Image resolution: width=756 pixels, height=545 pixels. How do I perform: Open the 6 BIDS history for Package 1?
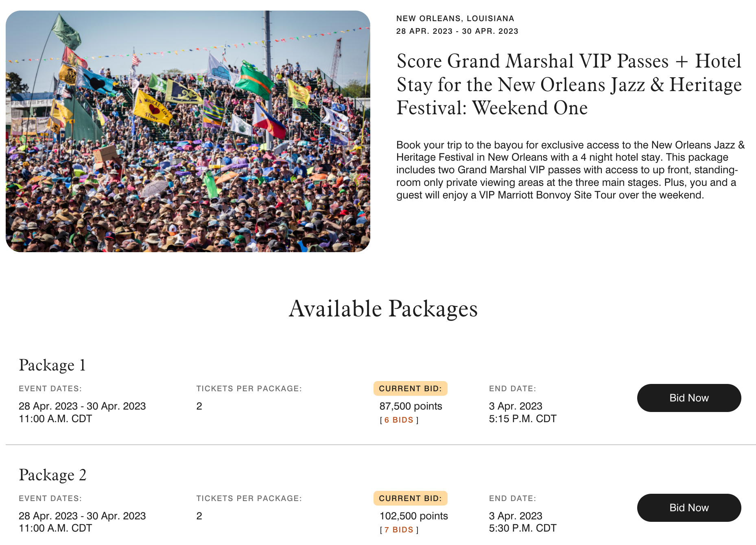tap(398, 420)
